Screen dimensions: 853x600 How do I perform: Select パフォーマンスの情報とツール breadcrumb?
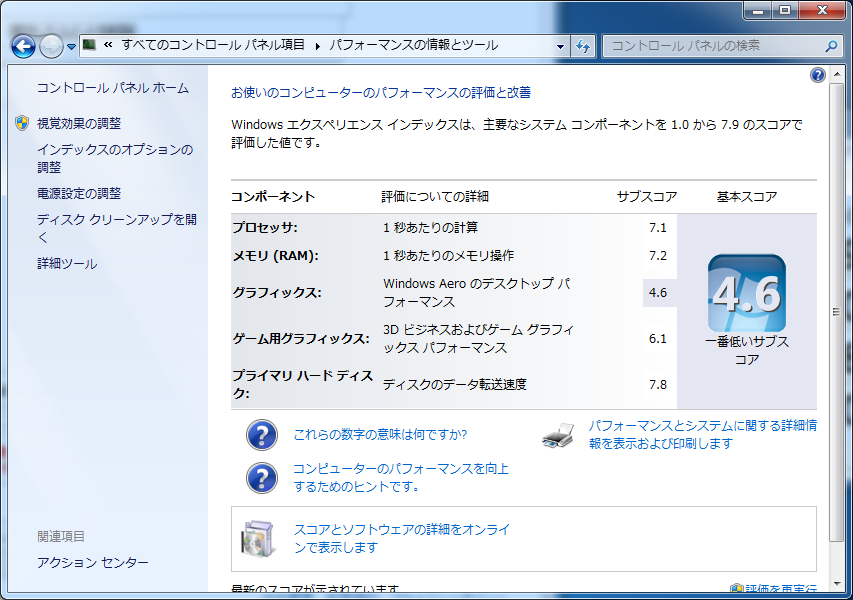pos(413,45)
